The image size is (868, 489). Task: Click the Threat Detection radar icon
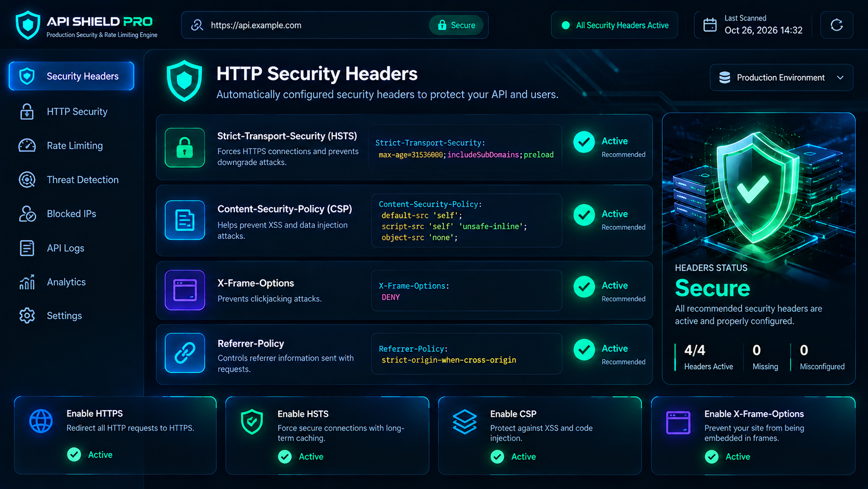pyautogui.click(x=27, y=180)
